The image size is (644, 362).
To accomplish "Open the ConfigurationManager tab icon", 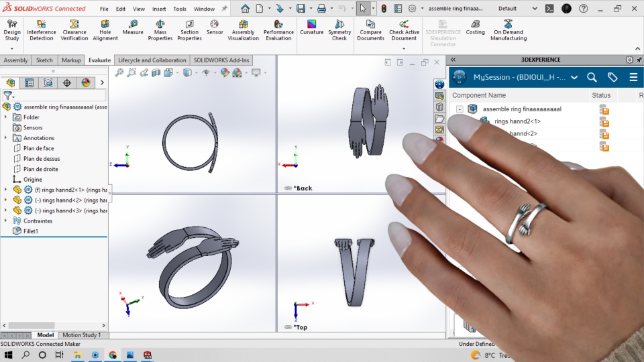I will pos(48,83).
